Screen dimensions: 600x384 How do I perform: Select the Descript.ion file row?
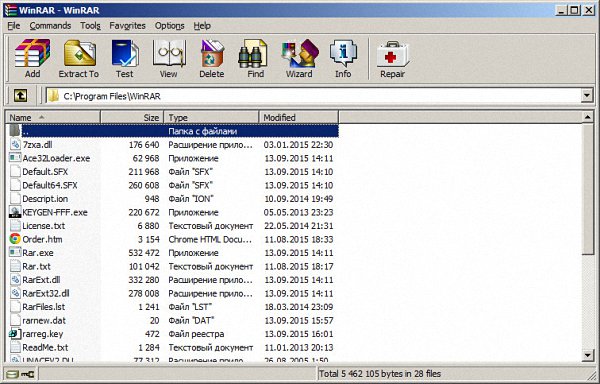(172, 199)
